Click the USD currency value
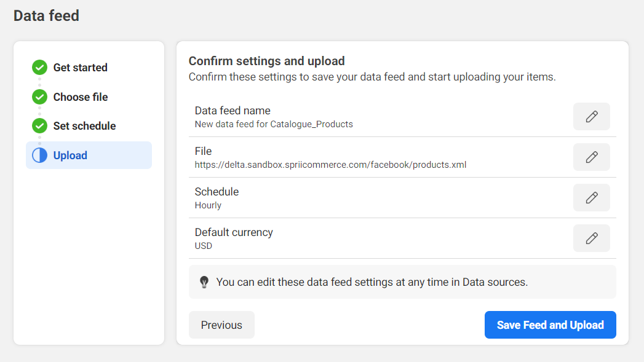The height and width of the screenshot is (362, 644). [x=203, y=246]
